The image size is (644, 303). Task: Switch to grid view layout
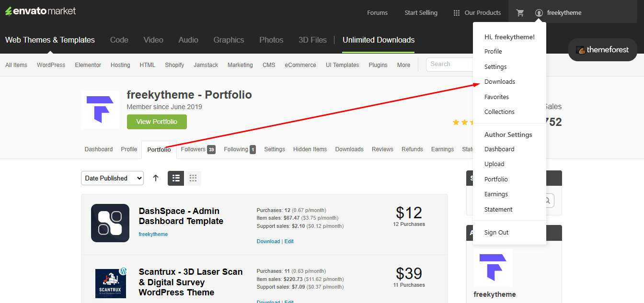pyautogui.click(x=193, y=178)
